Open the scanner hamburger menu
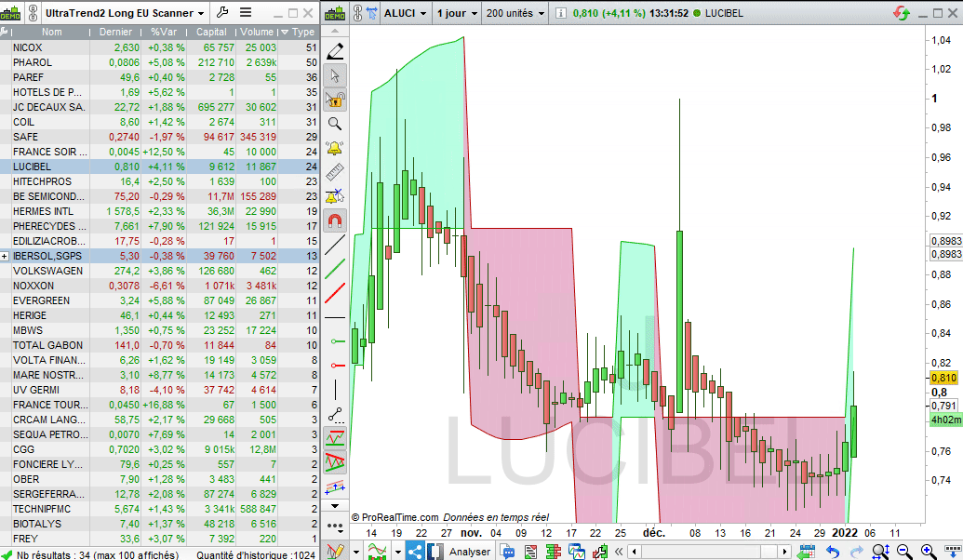 tap(246, 12)
